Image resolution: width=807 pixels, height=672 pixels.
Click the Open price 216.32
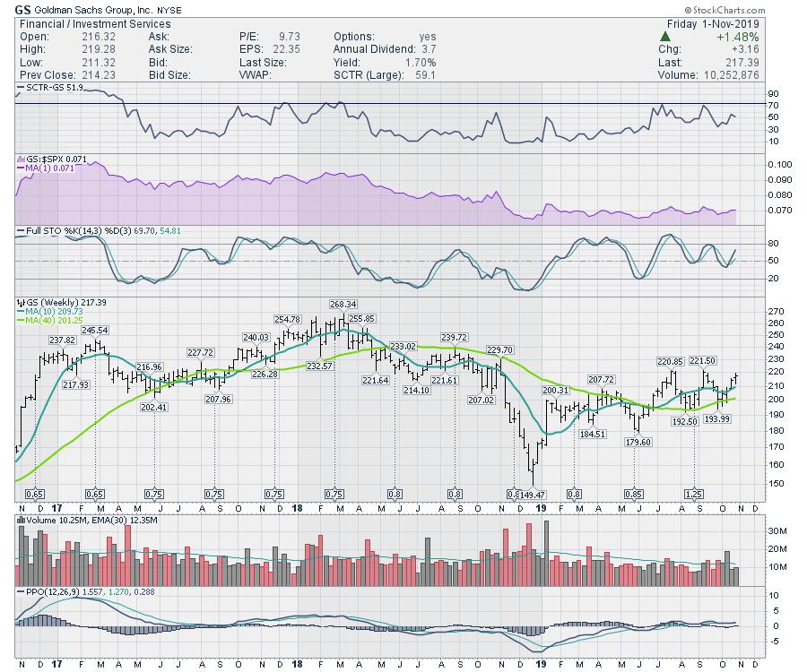[99, 37]
